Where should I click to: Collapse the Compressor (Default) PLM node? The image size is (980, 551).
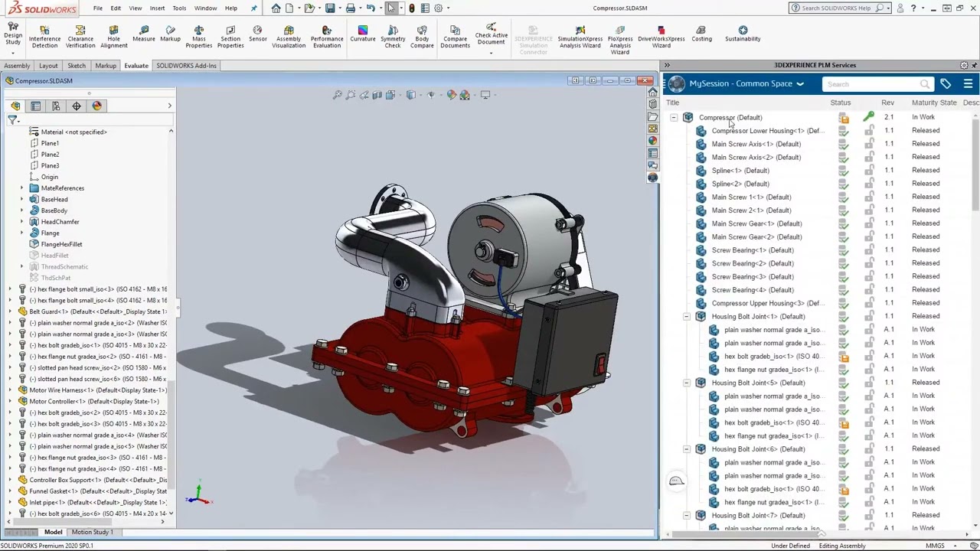pos(674,117)
